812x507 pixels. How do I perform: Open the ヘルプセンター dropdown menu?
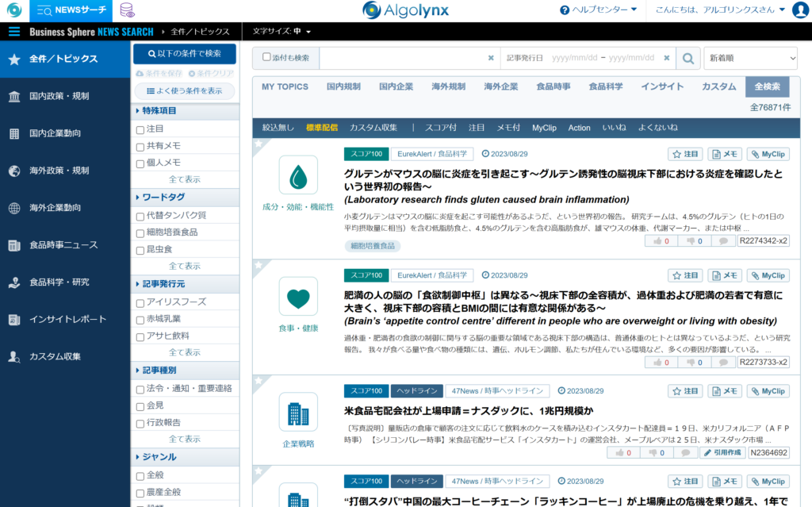[x=598, y=10]
